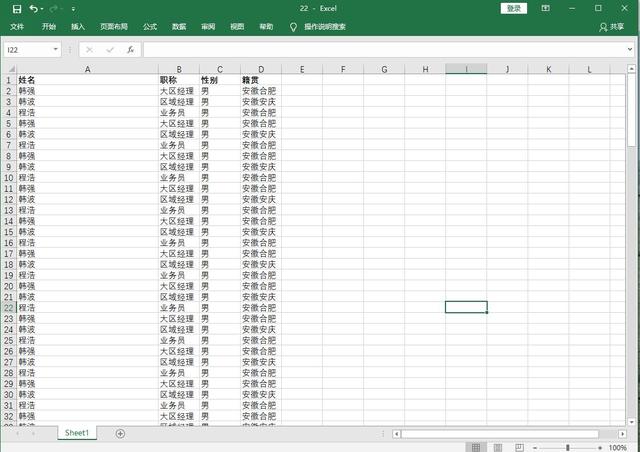Click the 登录 sign-in button
640x452 pixels.
pos(513,8)
